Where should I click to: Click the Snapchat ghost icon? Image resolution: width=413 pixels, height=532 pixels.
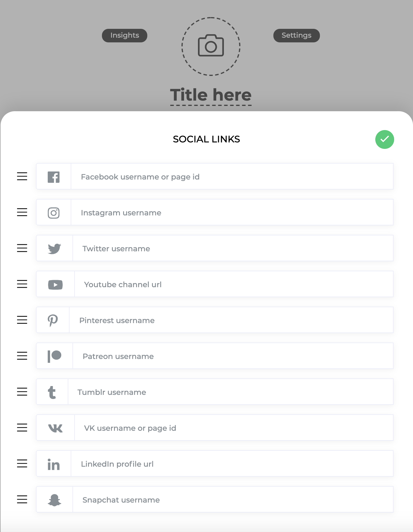(x=54, y=500)
